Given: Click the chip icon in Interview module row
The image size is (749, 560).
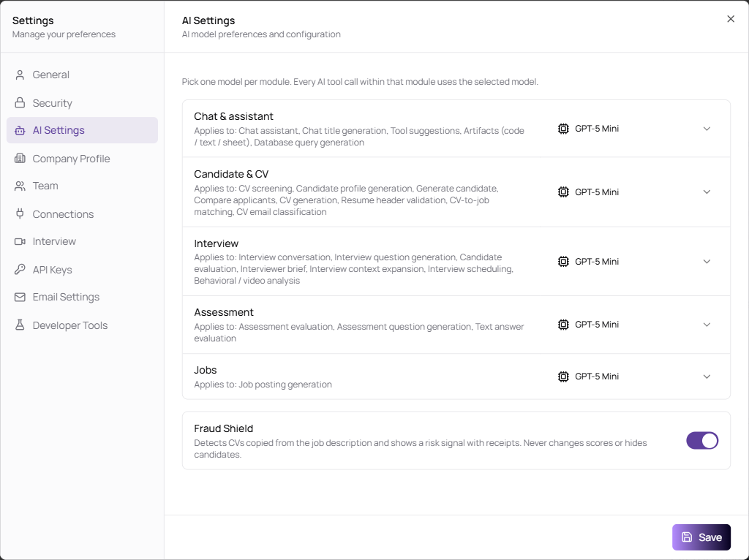Looking at the screenshot, I should (x=564, y=262).
